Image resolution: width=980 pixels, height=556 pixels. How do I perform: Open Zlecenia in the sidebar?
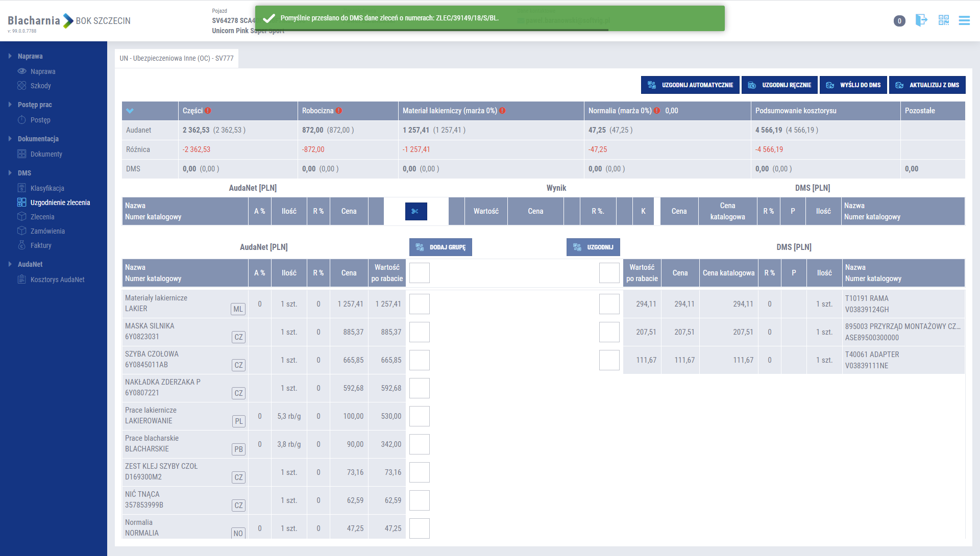click(42, 217)
